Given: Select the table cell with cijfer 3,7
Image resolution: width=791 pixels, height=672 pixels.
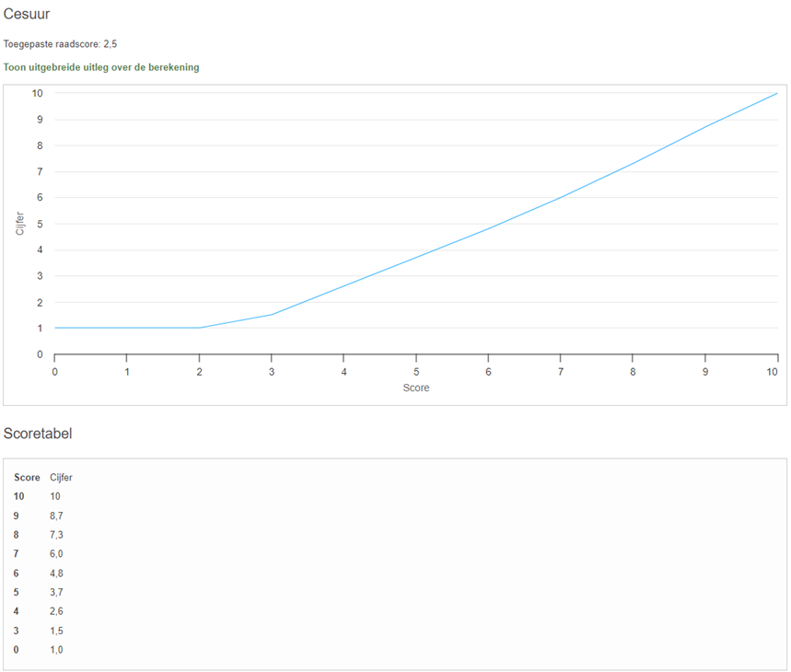Looking at the screenshot, I should (56, 592).
